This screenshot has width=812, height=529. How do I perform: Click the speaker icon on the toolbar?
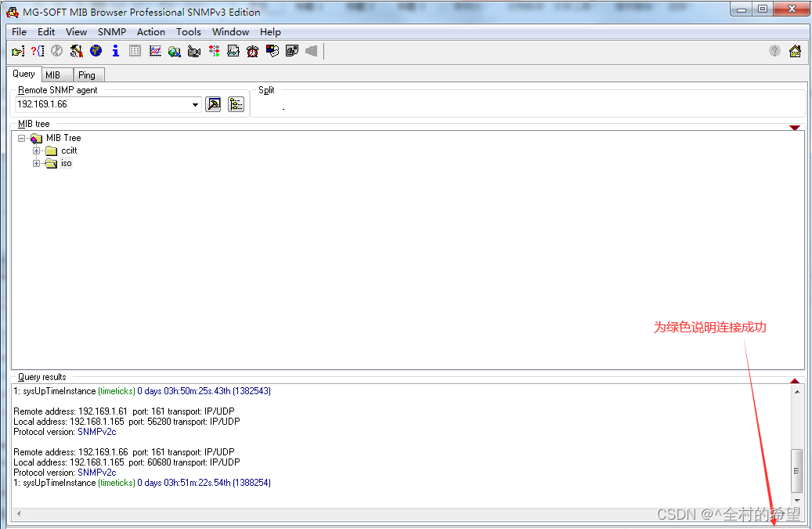[x=311, y=51]
